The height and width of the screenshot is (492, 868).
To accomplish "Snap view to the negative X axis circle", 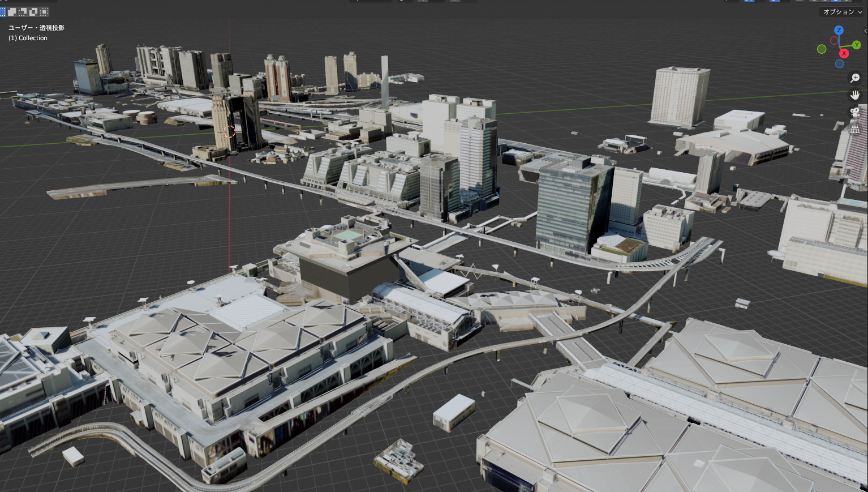I will [x=834, y=40].
